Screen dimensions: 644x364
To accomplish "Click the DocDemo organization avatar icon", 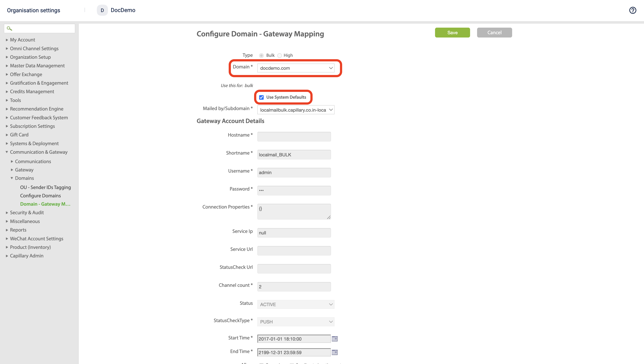I will (102, 10).
